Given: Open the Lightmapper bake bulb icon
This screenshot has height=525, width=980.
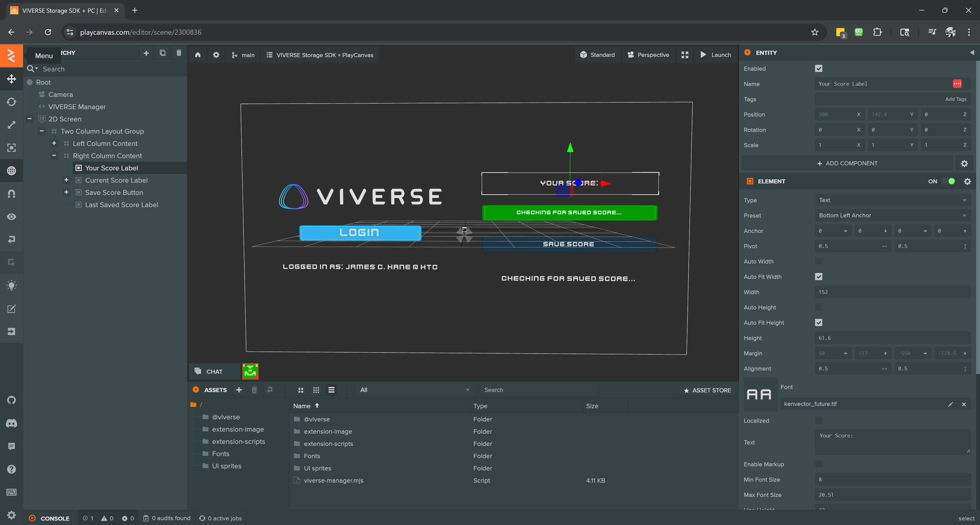Looking at the screenshot, I should point(11,285).
